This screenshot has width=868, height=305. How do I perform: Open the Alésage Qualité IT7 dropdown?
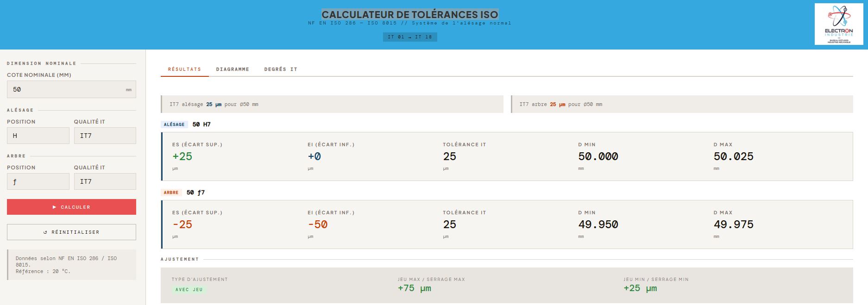point(105,136)
